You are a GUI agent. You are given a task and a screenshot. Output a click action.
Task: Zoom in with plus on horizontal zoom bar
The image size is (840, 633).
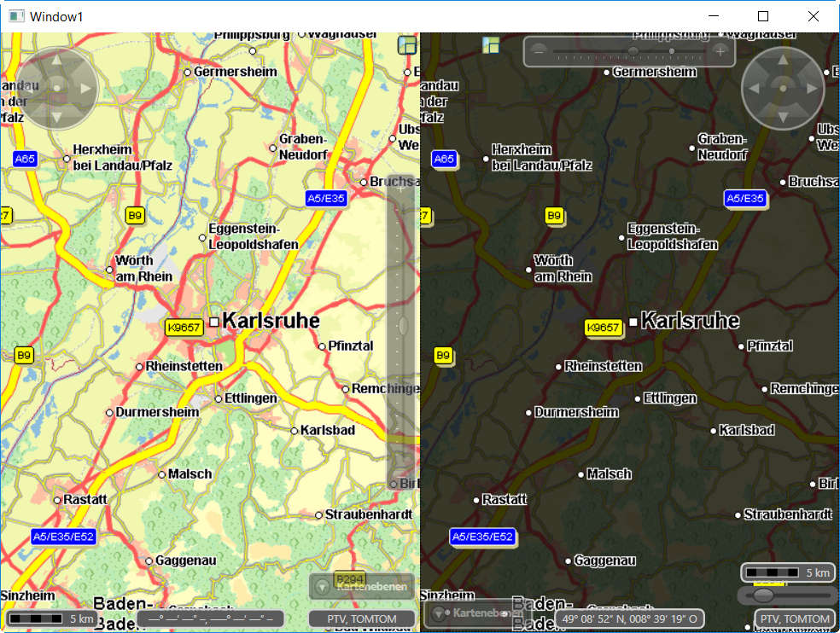tap(720, 51)
